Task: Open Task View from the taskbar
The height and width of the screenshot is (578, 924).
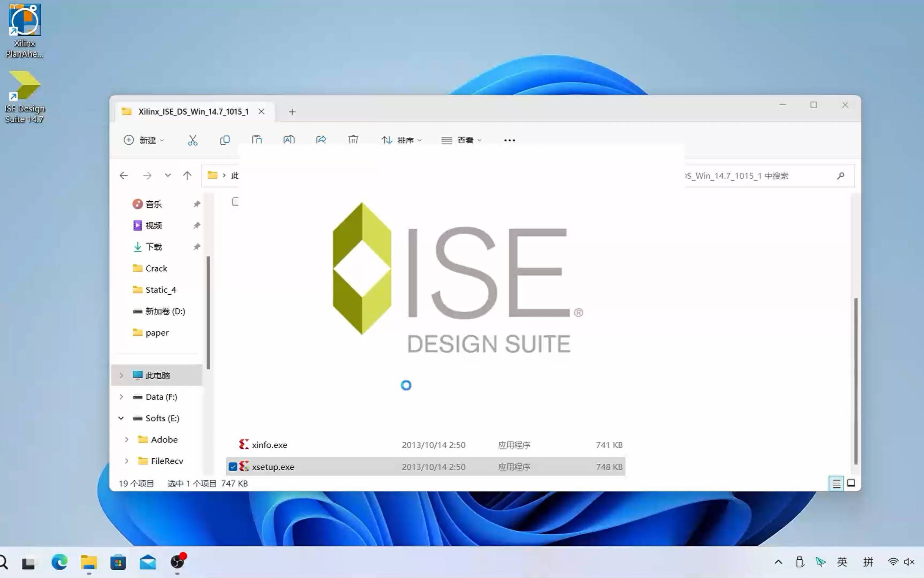Action: [28, 563]
